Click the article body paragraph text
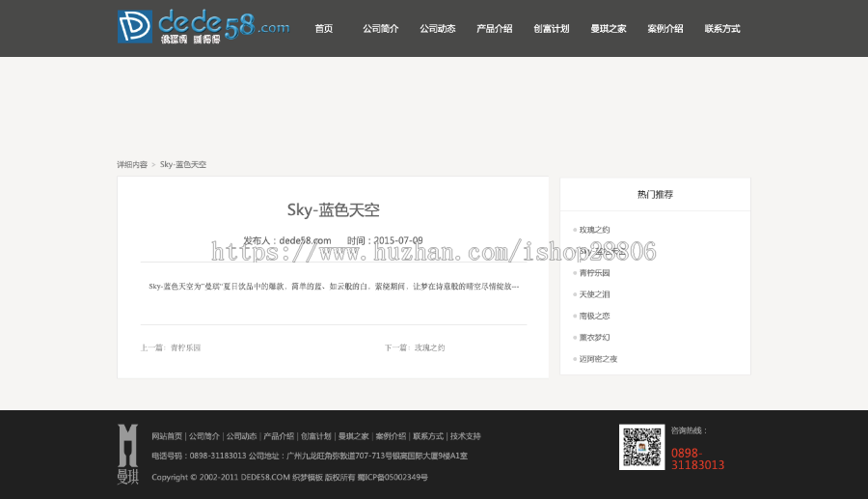This screenshot has height=499, width=868. click(334, 287)
